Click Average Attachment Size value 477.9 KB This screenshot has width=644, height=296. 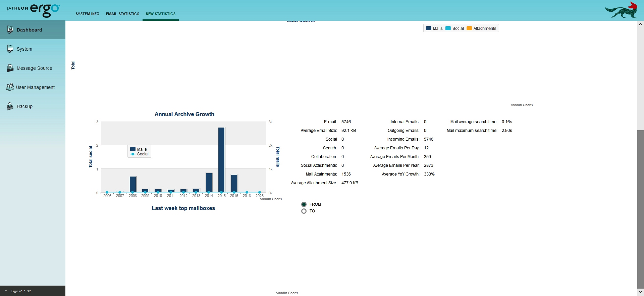coord(350,183)
